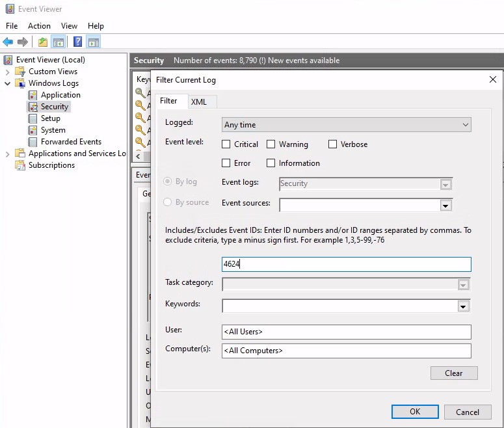
Task: Click Applications and Services Logs folder icon
Action: pos(20,153)
